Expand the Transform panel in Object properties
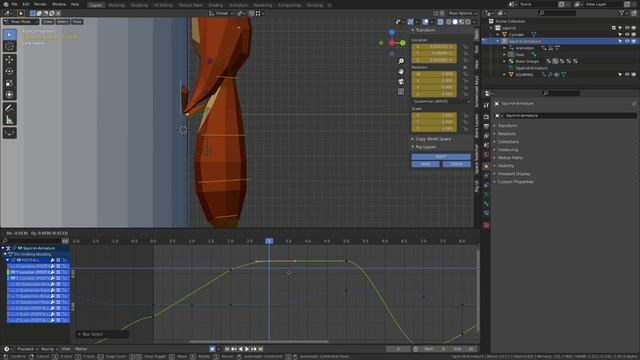 point(507,126)
